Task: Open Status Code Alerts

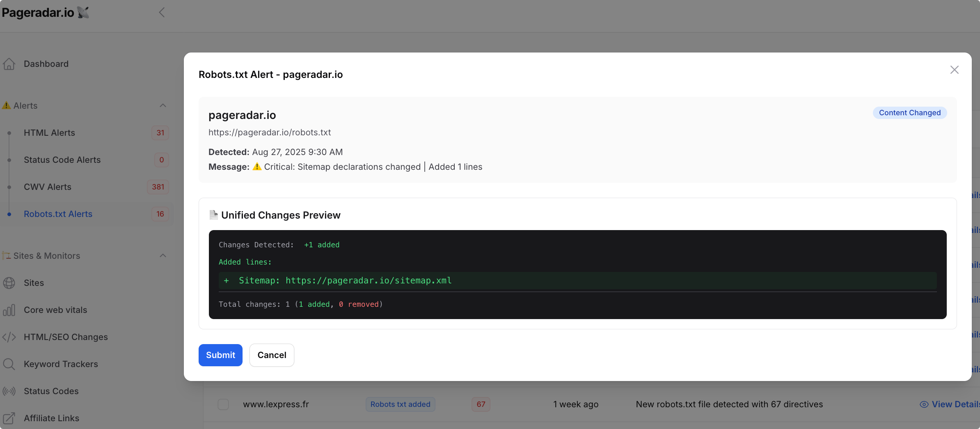Action: click(x=62, y=160)
